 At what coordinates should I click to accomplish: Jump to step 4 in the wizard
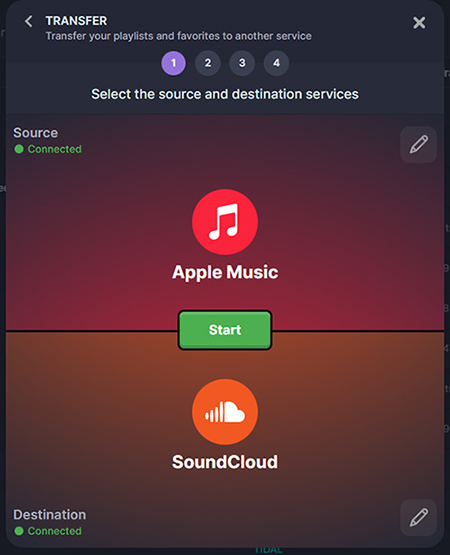click(277, 63)
